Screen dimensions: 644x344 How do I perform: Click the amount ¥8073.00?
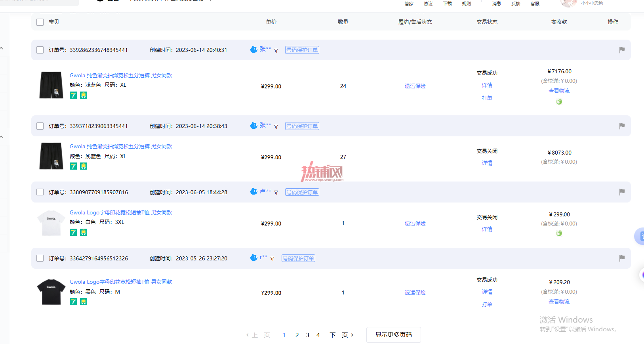tap(559, 153)
